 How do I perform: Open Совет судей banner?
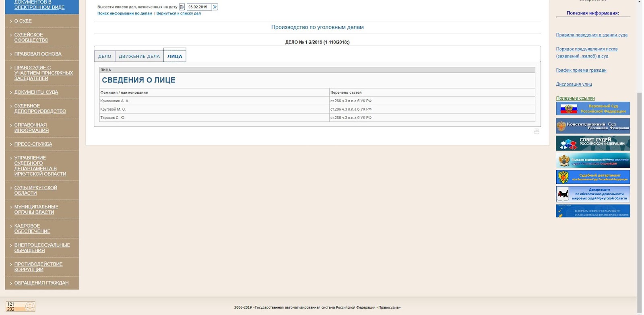pyautogui.click(x=593, y=143)
